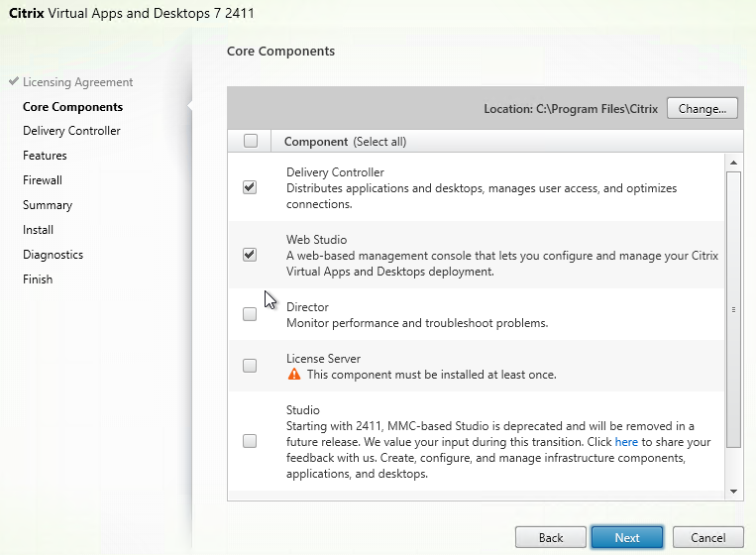Click the 'Director' component title

click(307, 307)
